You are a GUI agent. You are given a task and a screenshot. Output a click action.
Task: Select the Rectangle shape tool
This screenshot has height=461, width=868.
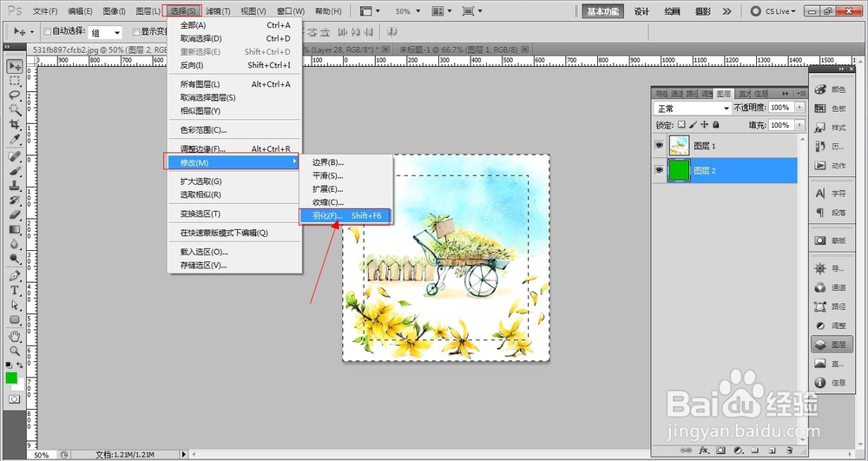pos(15,319)
